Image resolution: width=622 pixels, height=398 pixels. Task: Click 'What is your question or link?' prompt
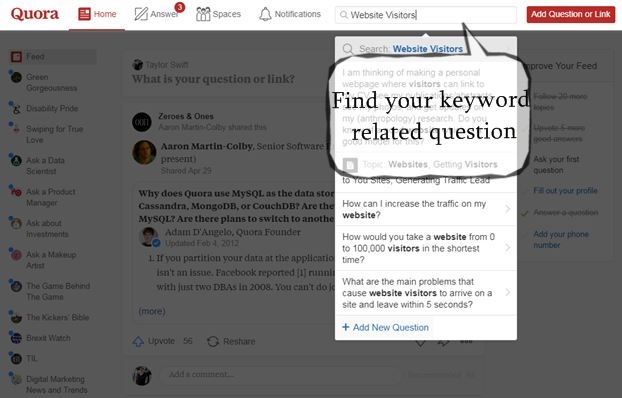[x=213, y=79]
